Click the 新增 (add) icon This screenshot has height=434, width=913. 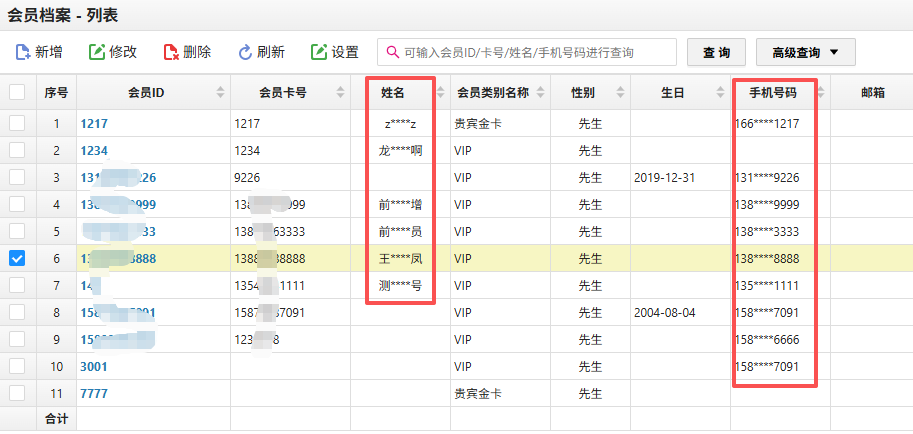point(22,52)
